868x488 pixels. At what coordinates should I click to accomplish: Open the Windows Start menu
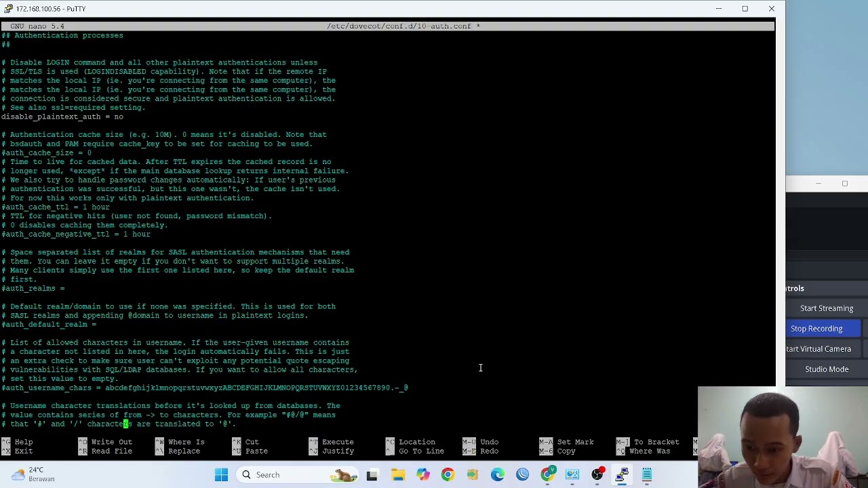221,474
